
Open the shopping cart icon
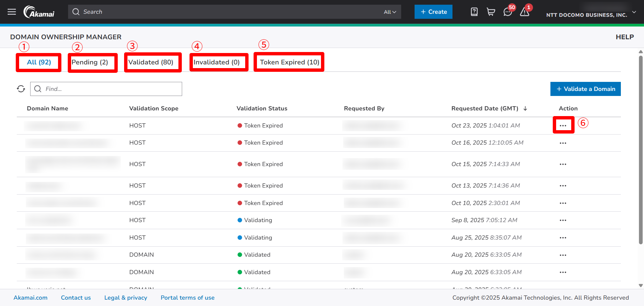491,12
